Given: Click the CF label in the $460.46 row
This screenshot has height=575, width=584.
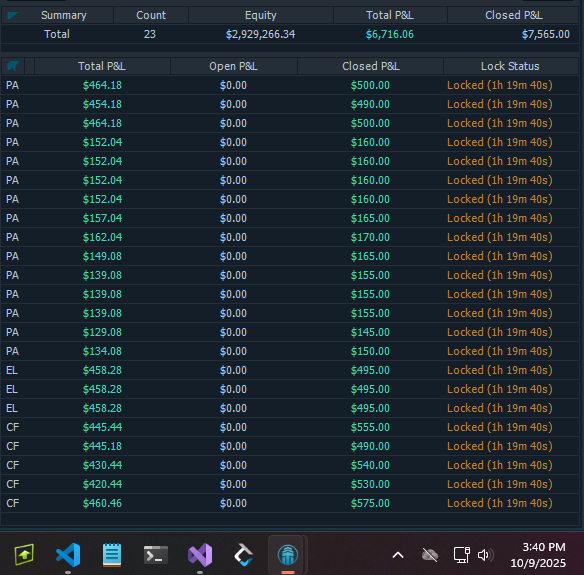Looking at the screenshot, I should [x=12, y=503].
